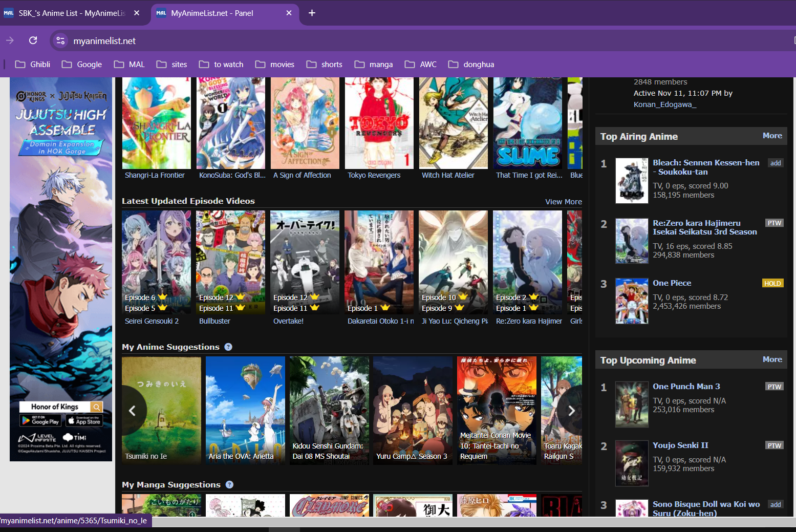Viewport: 796px width, 532px height.
Task: Click PTW button for Youjo Senki II
Action: [775, 445]
